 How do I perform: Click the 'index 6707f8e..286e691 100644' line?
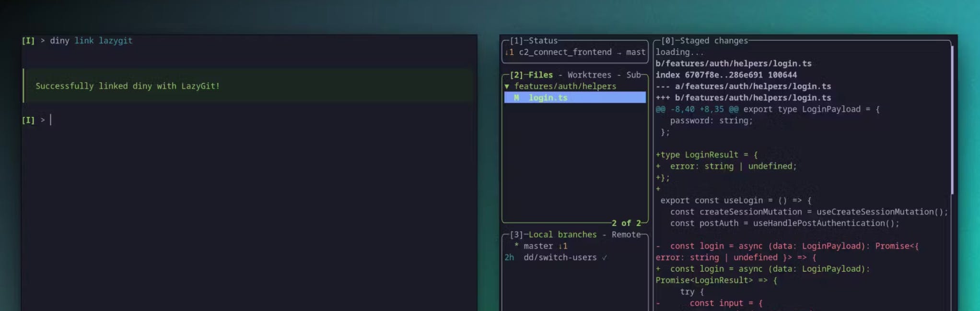(726, 75)
